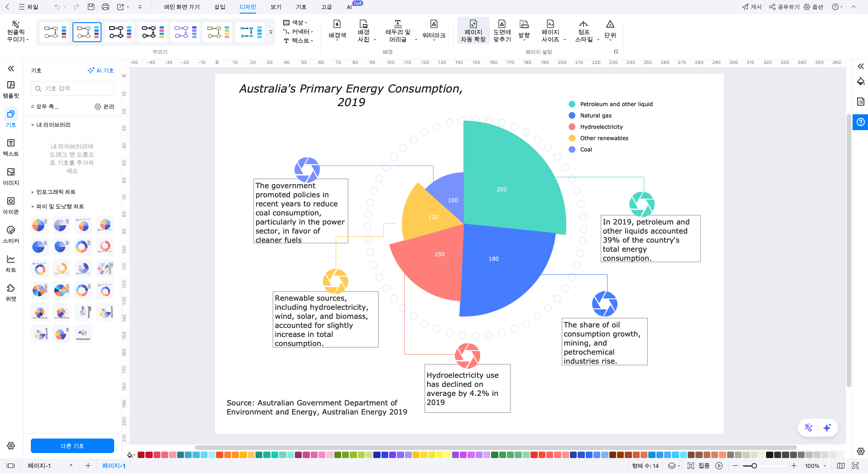Click the AI 기호 link
Image resolution: width=868 pixels, height=473 pixels.
[101, 70]
